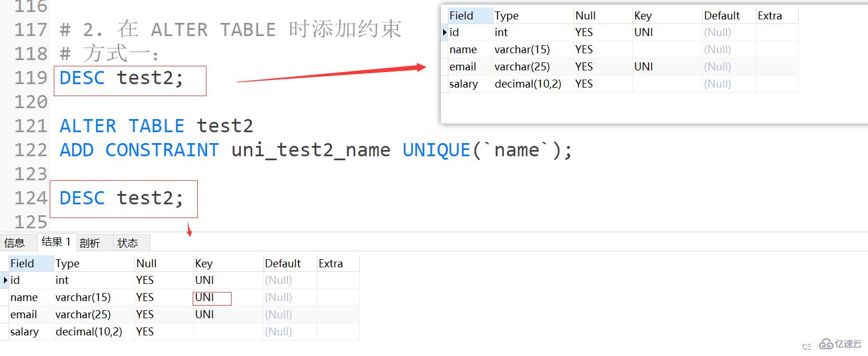The image size is (868, 356).
Task: Click the Key column header in upper grid
Action: (x=643, y=15)
